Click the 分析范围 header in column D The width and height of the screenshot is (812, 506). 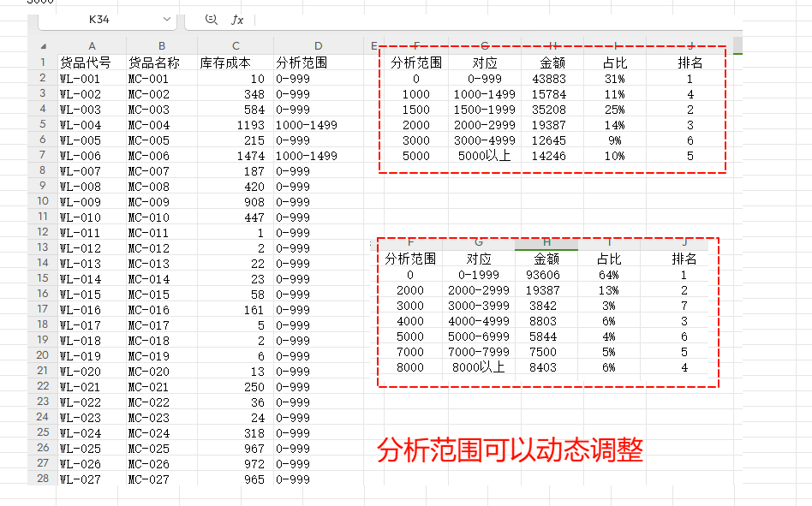[x=302, y=63]
